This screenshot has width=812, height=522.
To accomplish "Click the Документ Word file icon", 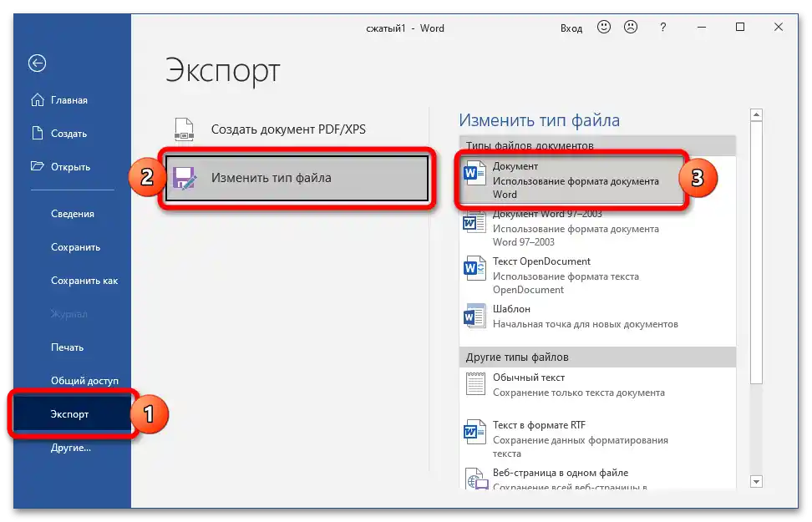I will (x=475, y=173).
